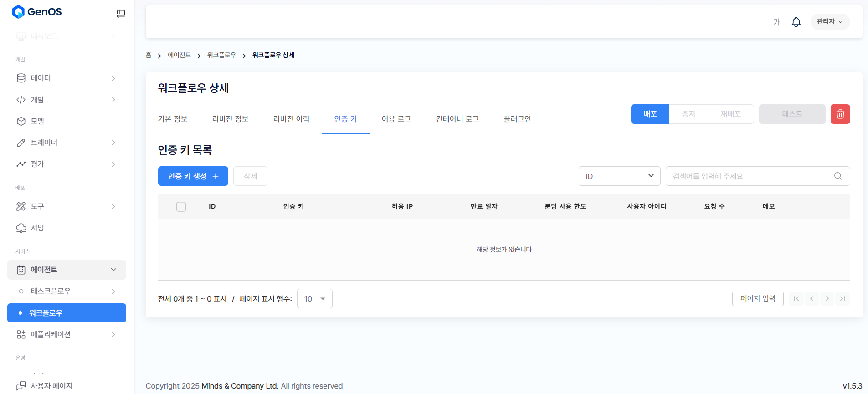Click the 가 language icon in header
Screen dimensions: 868x394
(x=776, y=22)
